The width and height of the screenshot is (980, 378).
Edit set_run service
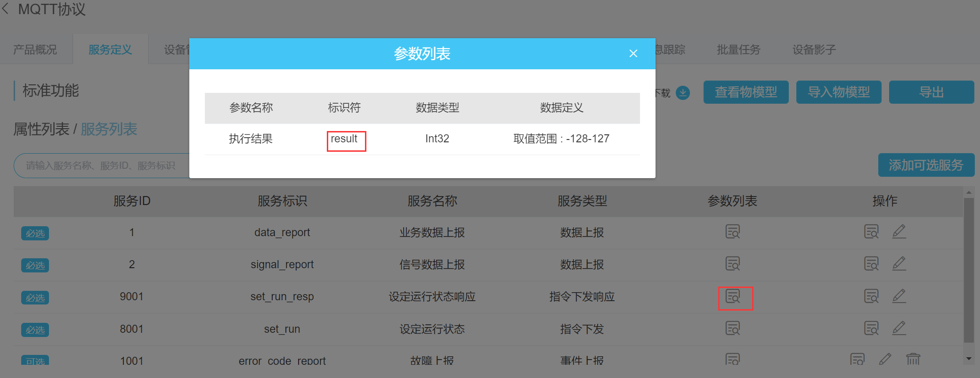899,328
